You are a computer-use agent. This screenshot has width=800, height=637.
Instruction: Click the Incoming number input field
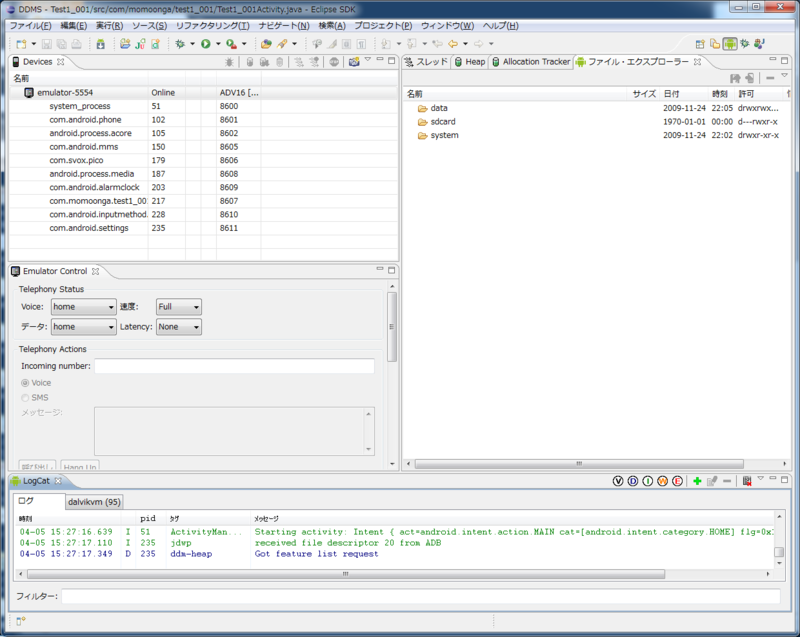pyautogui.click(x=234, y=366)
